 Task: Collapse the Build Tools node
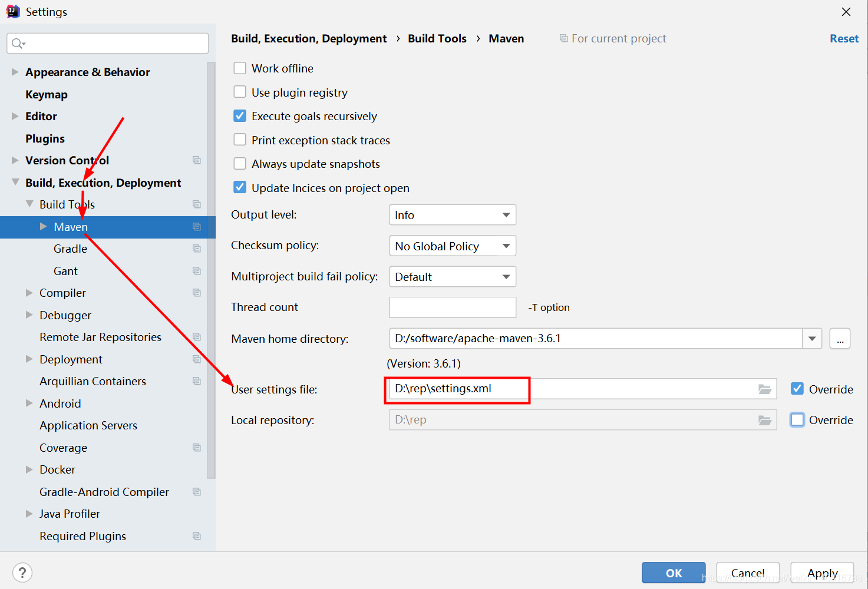click(29, 204)
